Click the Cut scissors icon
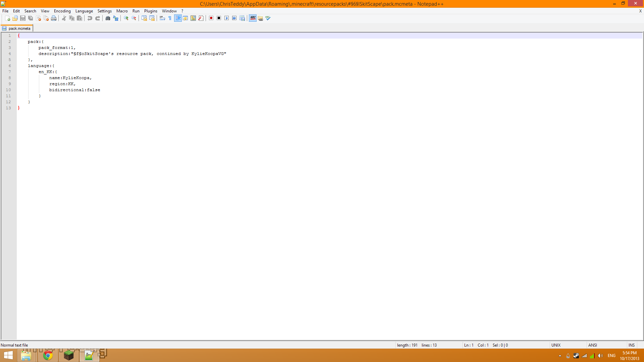This screenshot has width=644, height=362. pos(64,18)
